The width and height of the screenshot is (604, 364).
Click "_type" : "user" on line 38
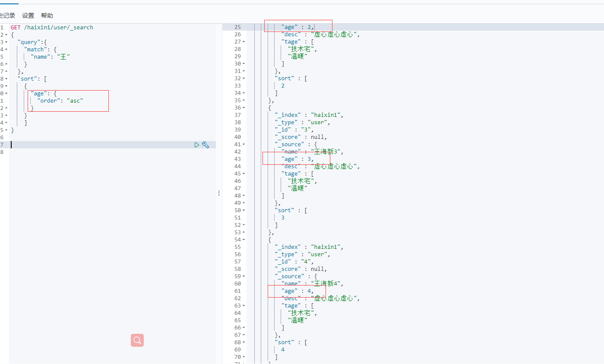click(302, 122)
